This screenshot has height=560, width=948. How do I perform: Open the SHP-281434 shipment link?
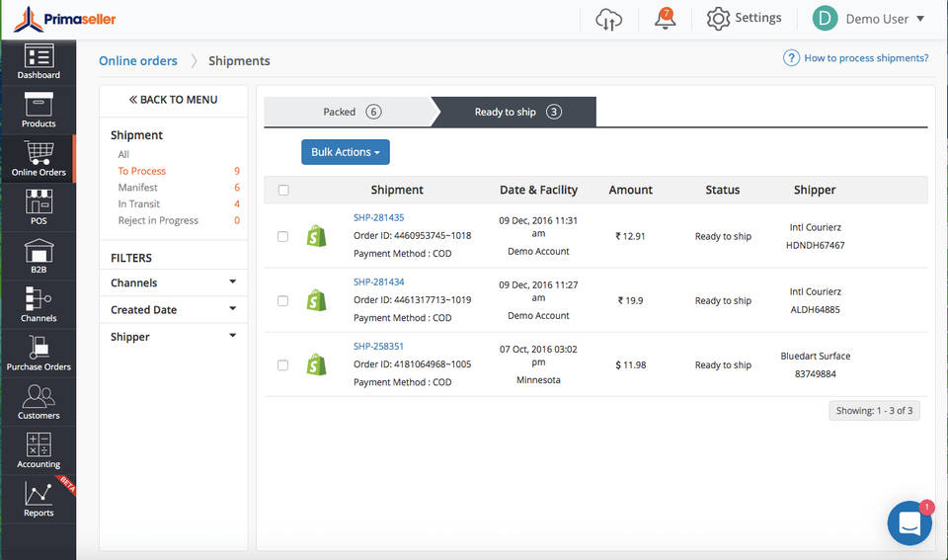pyautogui.click(x=378, y=282)
